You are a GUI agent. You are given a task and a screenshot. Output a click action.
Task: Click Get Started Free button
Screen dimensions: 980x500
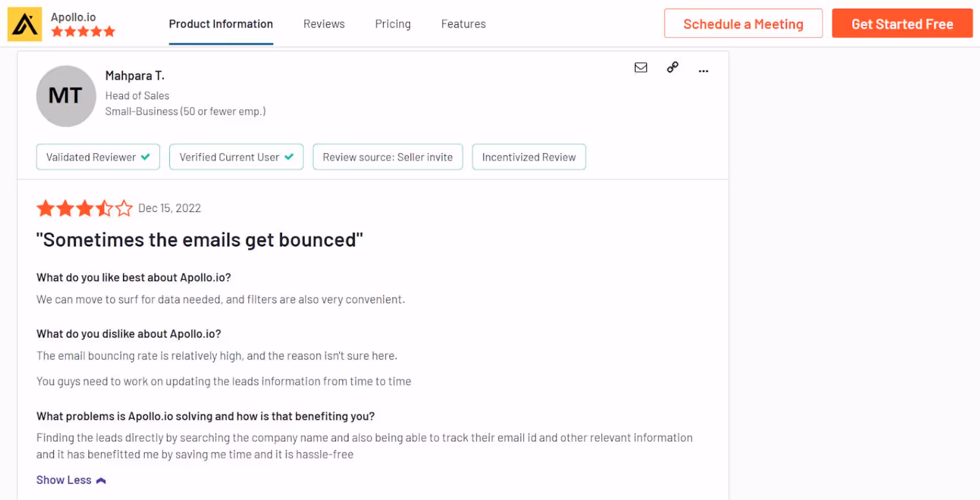click(x=902, y=24)
